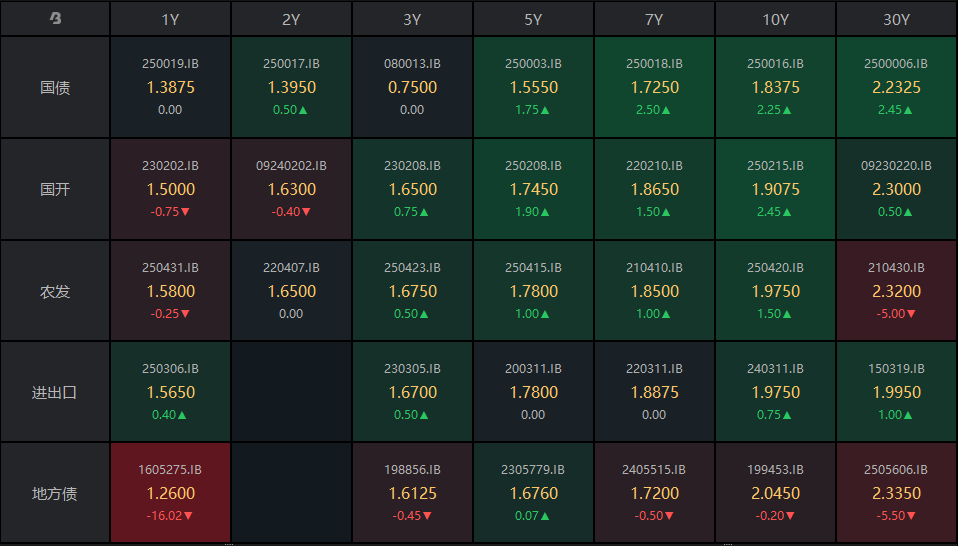
Task: Select the 10Y maturity column header
Action: pyautogui.click(x=775, y=19)
